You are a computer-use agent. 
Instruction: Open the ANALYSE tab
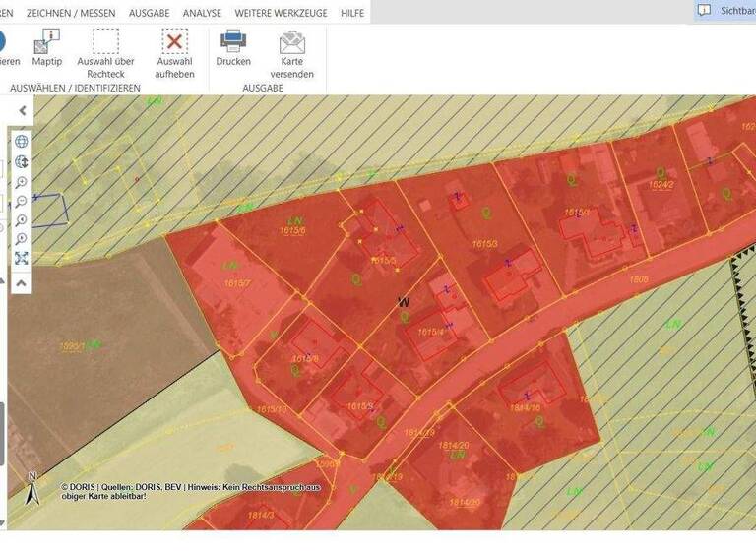(202, 14)
